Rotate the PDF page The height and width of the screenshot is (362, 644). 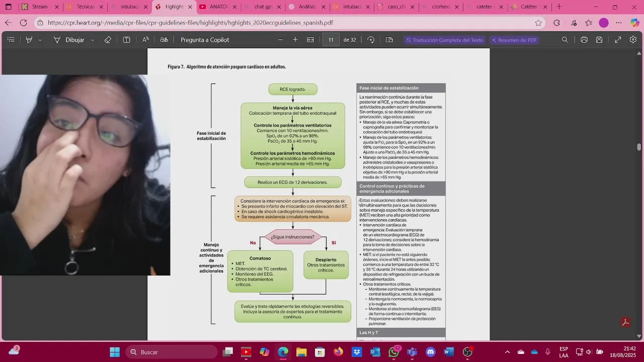[x=371, y=40]
